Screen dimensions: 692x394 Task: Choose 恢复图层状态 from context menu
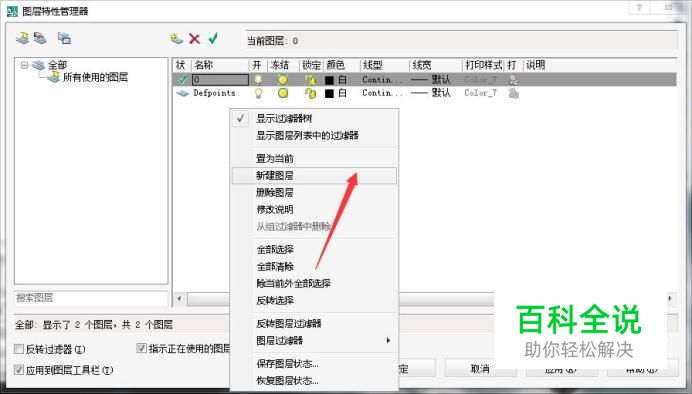[314, 380]
